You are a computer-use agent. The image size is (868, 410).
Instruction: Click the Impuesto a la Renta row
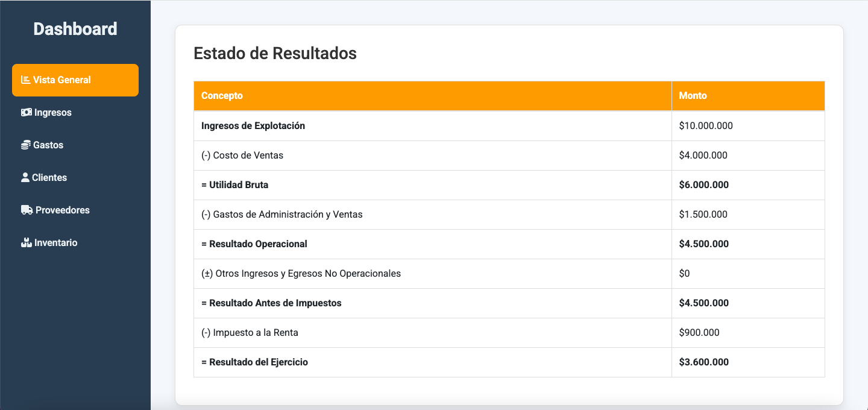tap(509, 333)
